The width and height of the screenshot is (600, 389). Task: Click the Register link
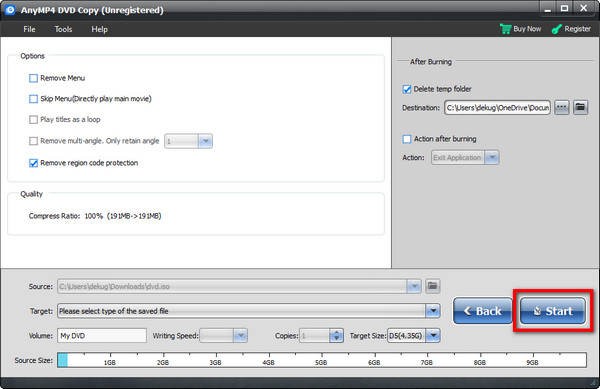click(x=577, y=29)
